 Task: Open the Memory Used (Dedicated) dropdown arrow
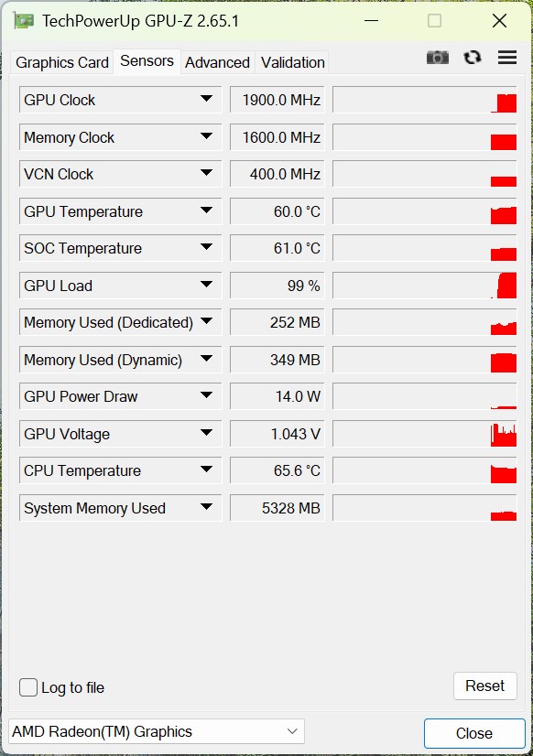click(x=206, y=321)
